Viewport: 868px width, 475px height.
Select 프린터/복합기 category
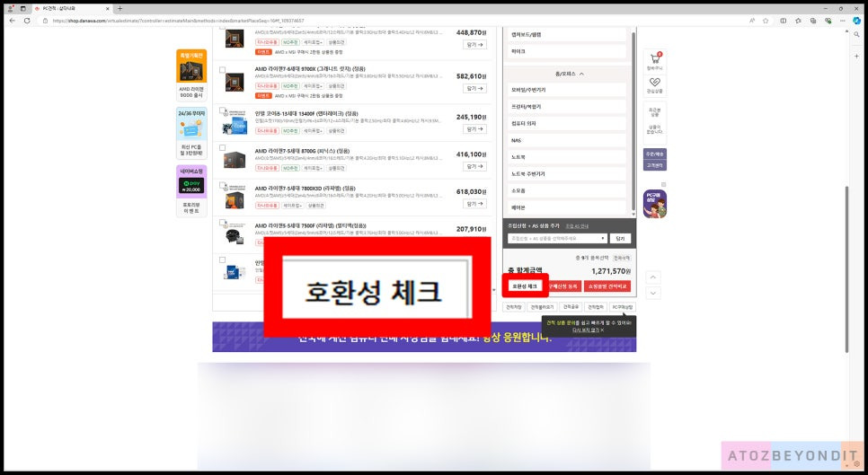[x=567, y=107]
